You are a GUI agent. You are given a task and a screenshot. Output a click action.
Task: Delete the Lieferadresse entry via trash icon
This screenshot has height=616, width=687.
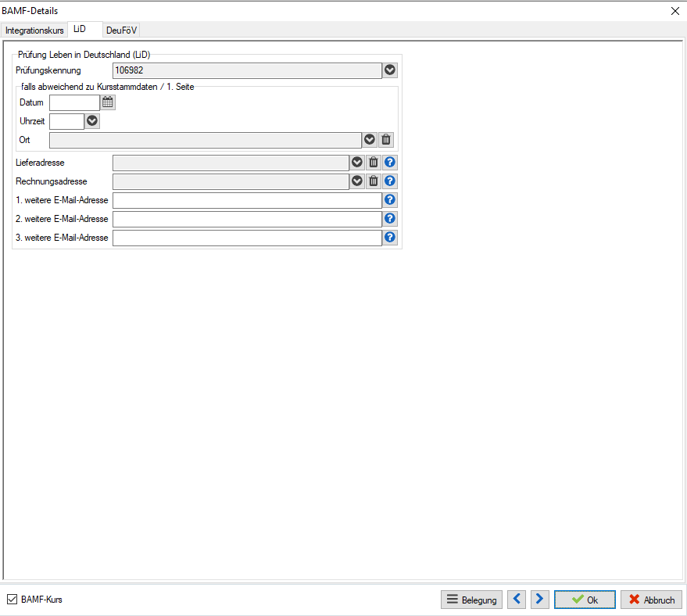[374, 163]
